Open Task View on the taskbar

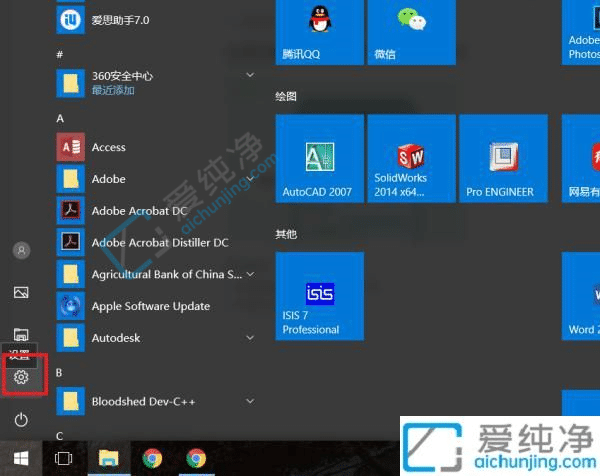pos(64,458)
